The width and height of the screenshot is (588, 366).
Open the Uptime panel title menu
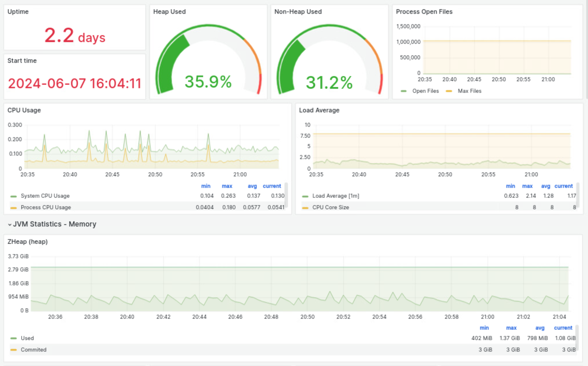pos(18,12)
